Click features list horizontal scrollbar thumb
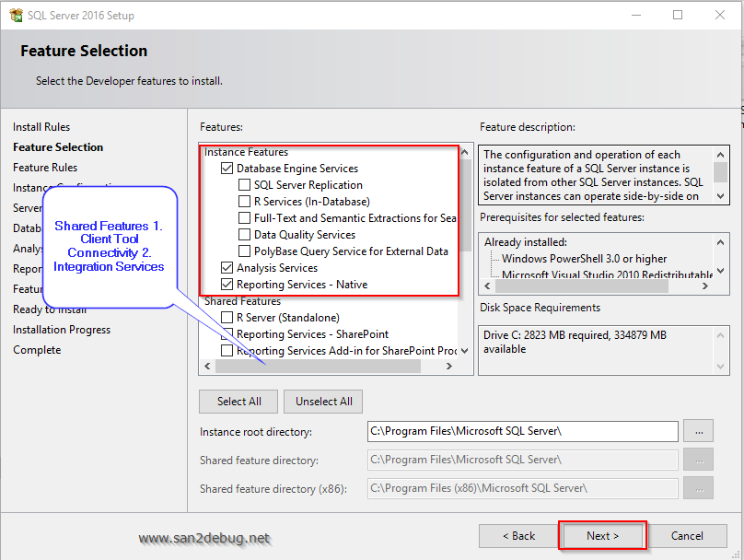This screenshot has width=744, height=560. tap(318, 366)
